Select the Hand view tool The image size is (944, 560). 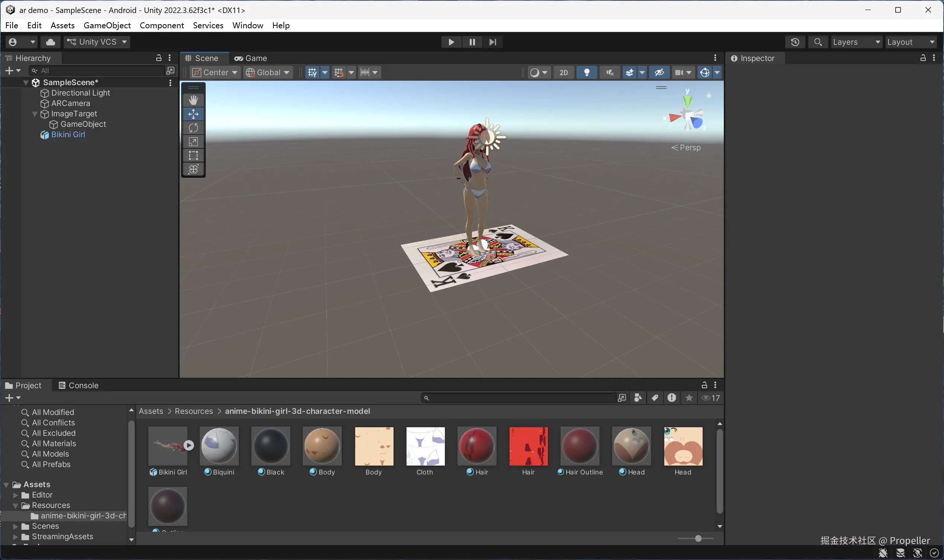click(x=193, y=100)
